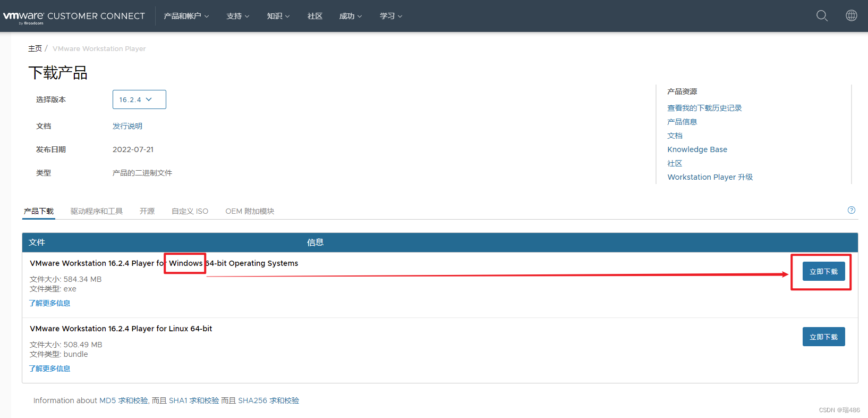Expand the 产品和帐户 menu
The width and height of the screenshot is (868, 418).
point(186,16)
